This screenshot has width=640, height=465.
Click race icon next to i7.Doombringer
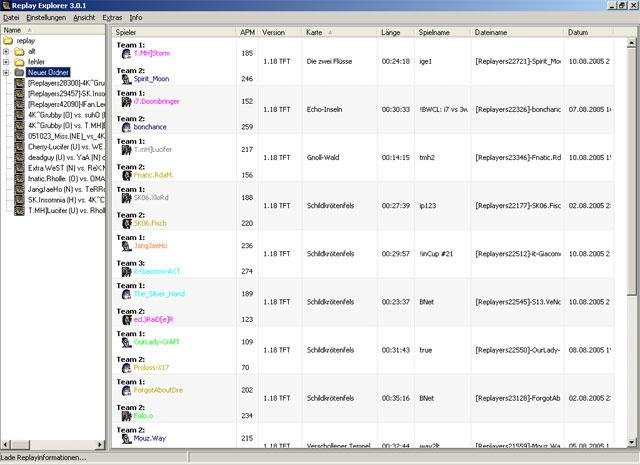[127, 102]
